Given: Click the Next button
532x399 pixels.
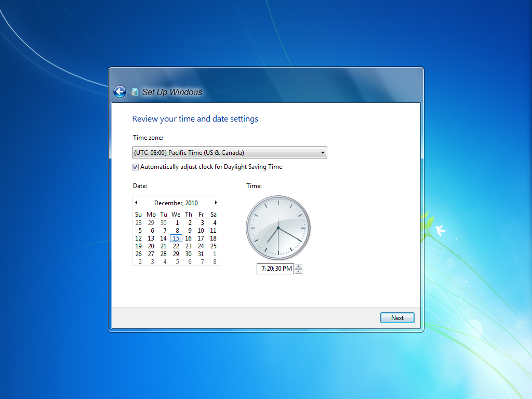Looking at the screenshot, I should click(397, 318).
